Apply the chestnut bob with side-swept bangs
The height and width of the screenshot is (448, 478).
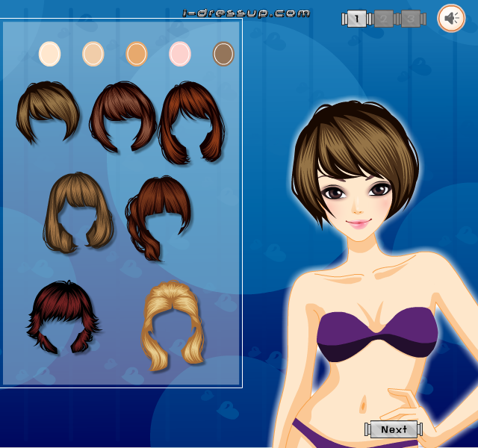122,116
